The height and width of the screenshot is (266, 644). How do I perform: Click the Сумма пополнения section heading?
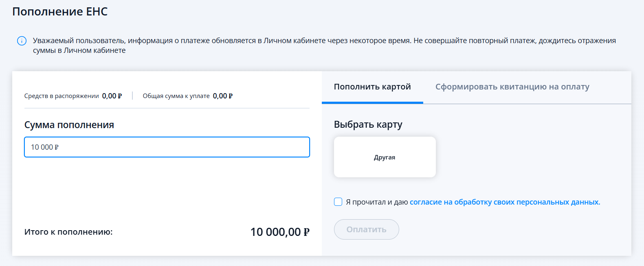click(x=69, y=125)
